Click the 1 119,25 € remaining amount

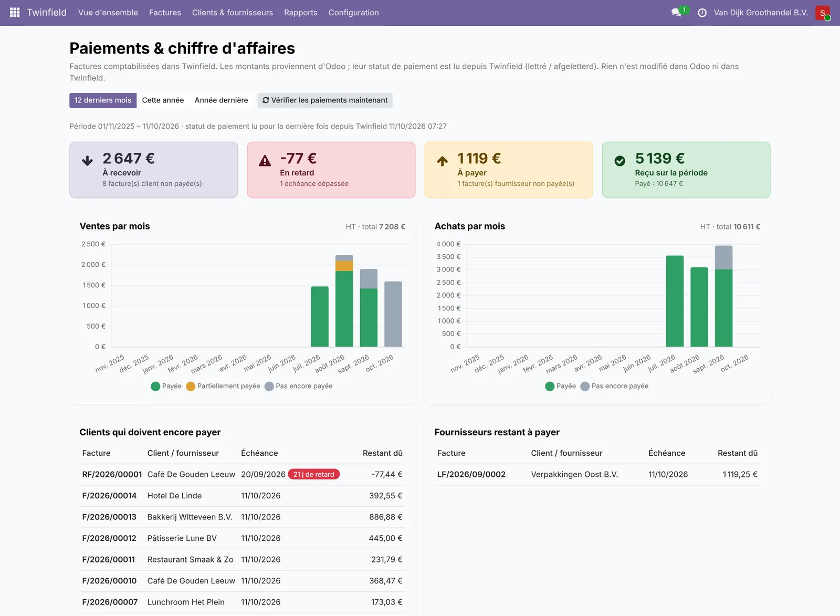coord(740,474)
